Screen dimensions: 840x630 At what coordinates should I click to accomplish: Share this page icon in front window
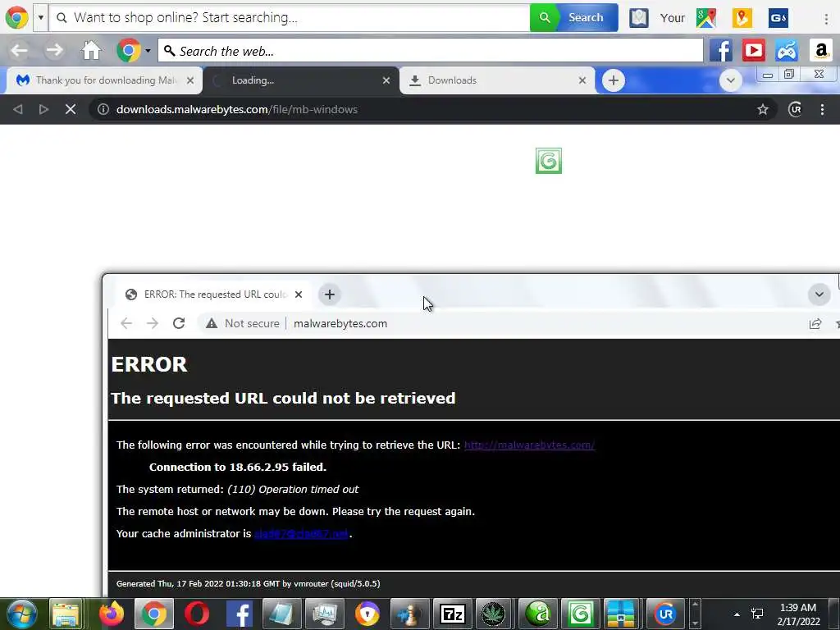(815, 323)
